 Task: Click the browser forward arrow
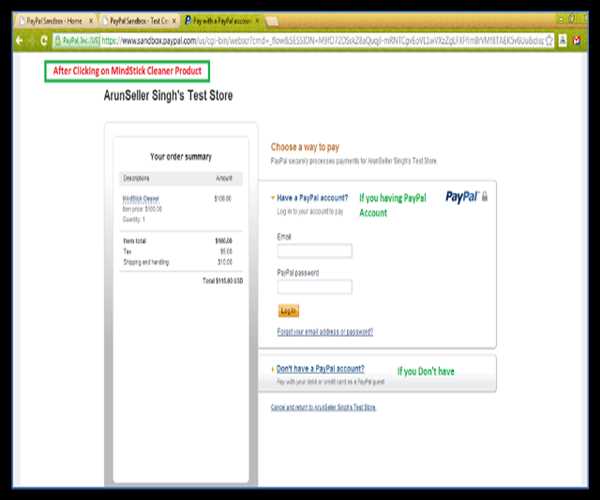point(31,40)
